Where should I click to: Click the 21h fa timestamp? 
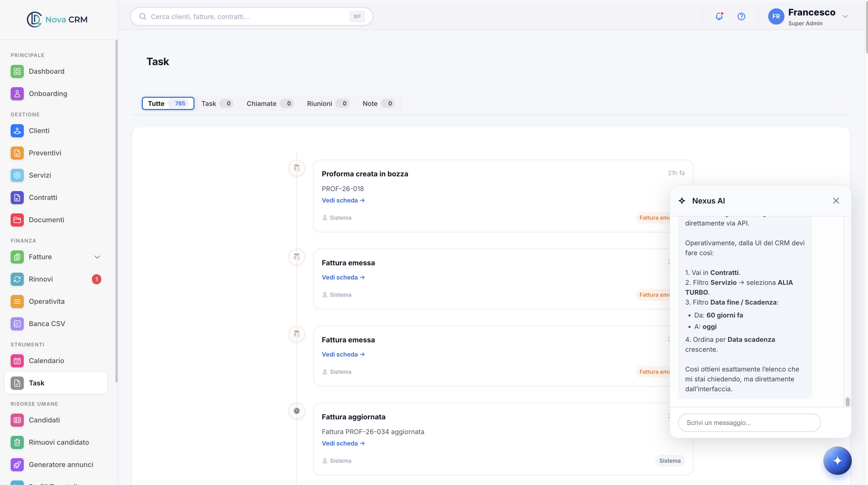tap(676, 173)
